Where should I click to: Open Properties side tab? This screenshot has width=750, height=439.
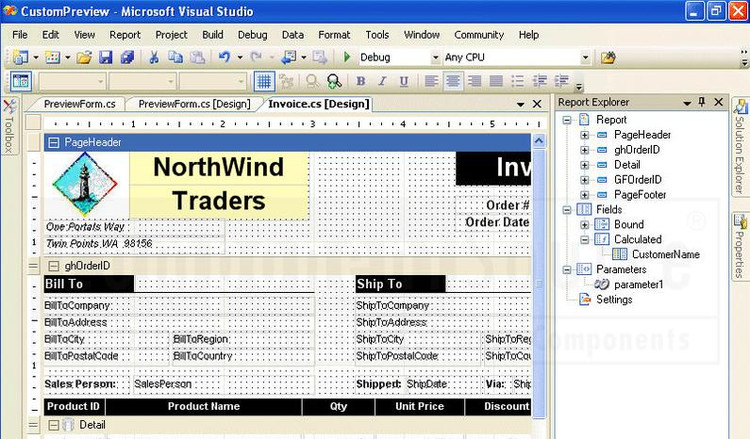(x=740, y=246)
